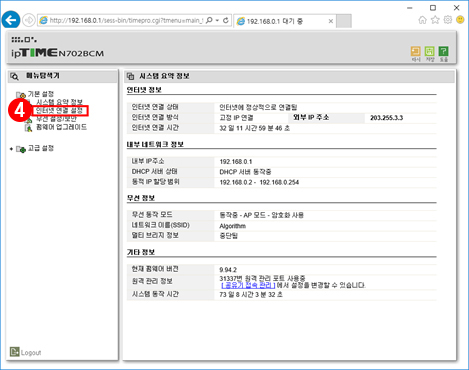469x370 pixels.
Task: Click the Logout link
Action: coord(31,353)
